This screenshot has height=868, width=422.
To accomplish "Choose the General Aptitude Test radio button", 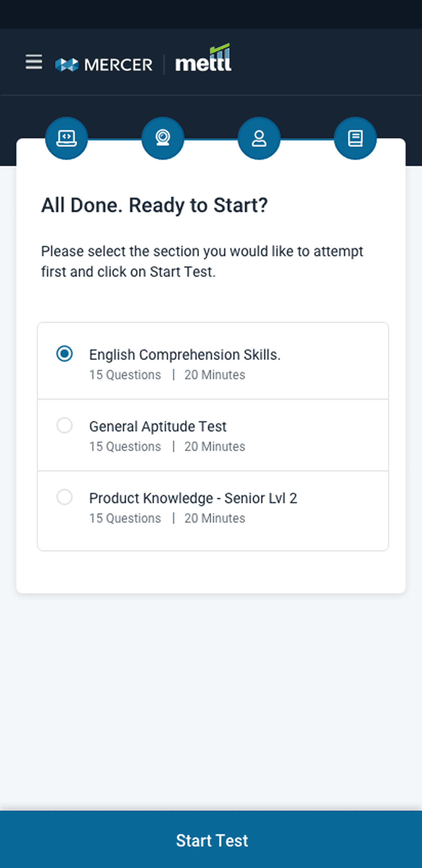I will click(x=64, y=425).
